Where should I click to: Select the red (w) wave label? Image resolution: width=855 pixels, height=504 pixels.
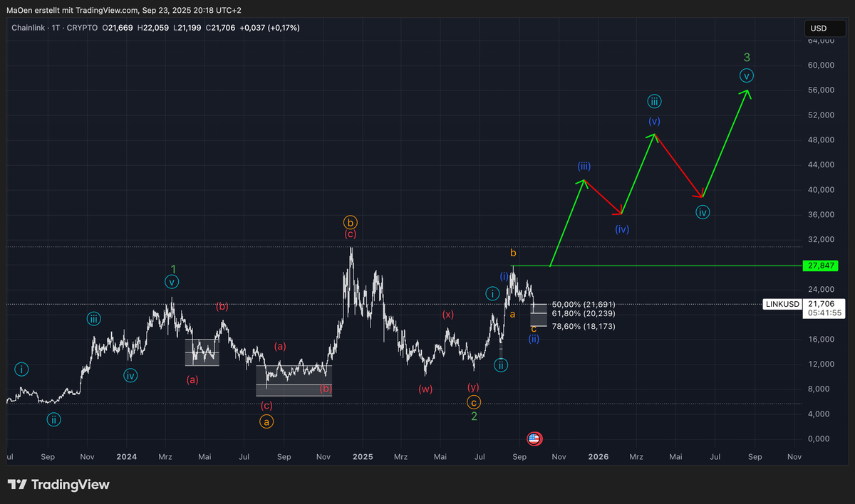(x=425, y=389)
